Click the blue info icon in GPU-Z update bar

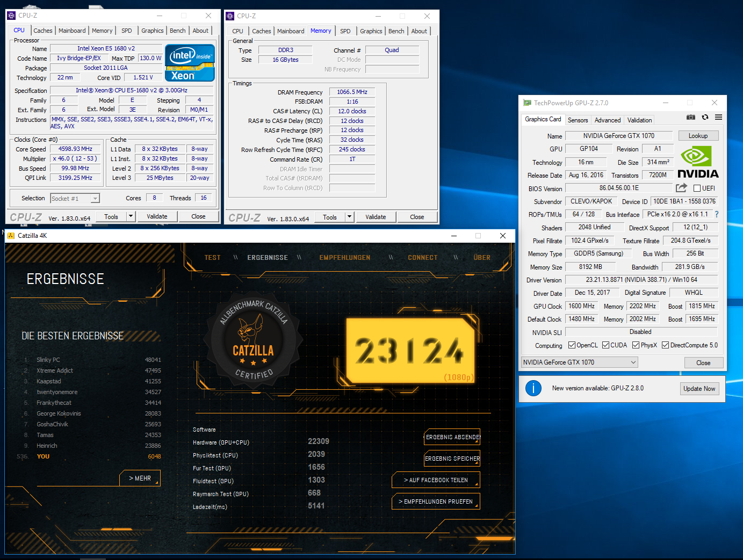point(533,388)
